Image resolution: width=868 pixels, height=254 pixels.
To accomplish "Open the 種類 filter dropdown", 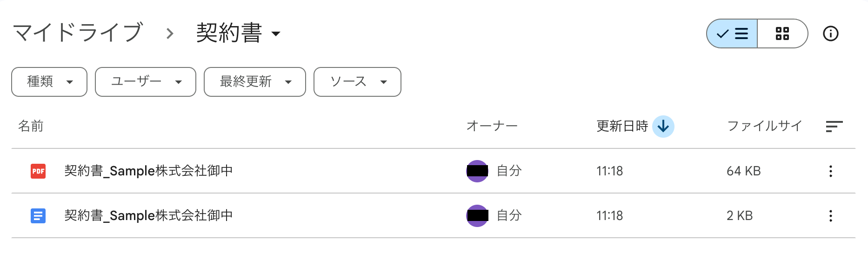I will tap(49, 82).
